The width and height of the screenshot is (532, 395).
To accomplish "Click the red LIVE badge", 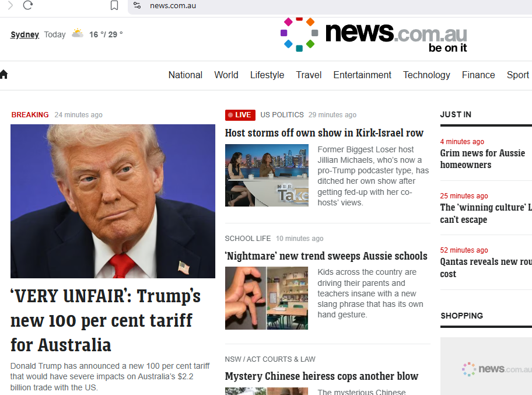I will pyautogui.click(x=240, y=115).
